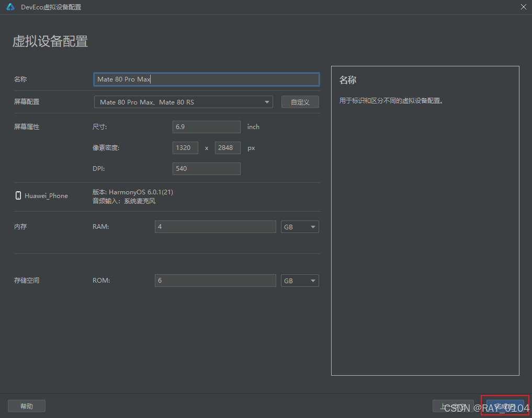532x418 pixels.
Task: Click the 版本: HarmonyOS 6.0.1(21) text
Action: (133, 192)
